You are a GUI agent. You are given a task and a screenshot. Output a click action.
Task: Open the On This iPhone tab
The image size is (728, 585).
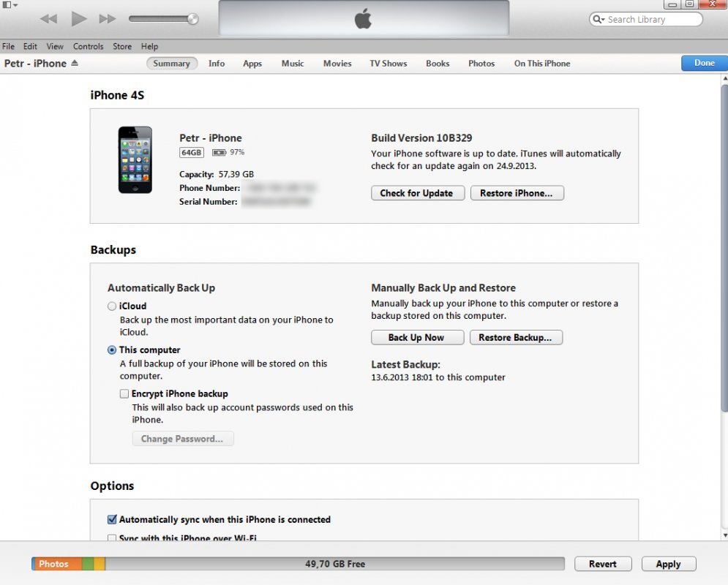tap(541, 64)
